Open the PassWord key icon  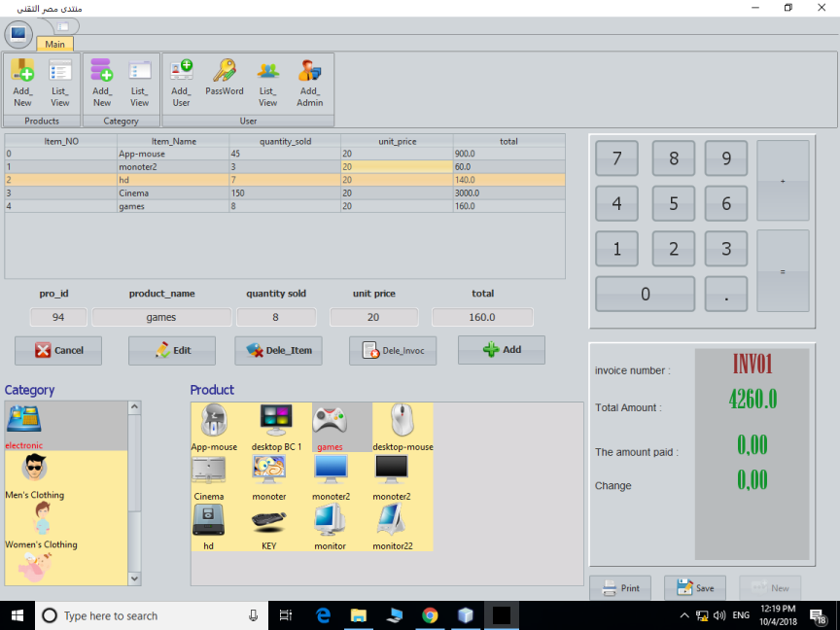(225, 78)
